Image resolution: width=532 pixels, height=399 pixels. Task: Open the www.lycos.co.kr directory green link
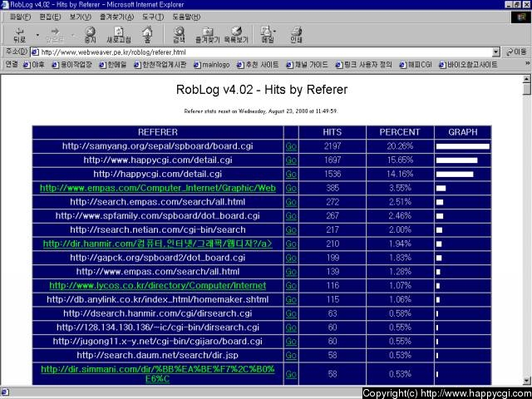click(x=158, y=285)
